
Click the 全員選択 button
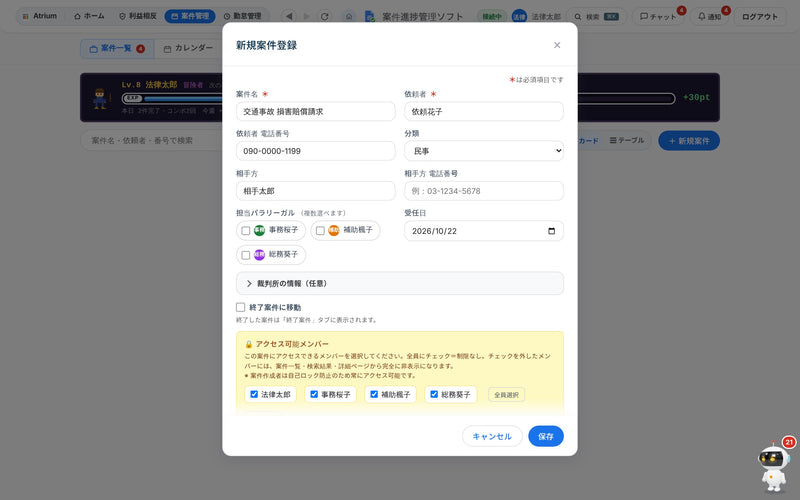pyautogui.click(x=506, y=394)
